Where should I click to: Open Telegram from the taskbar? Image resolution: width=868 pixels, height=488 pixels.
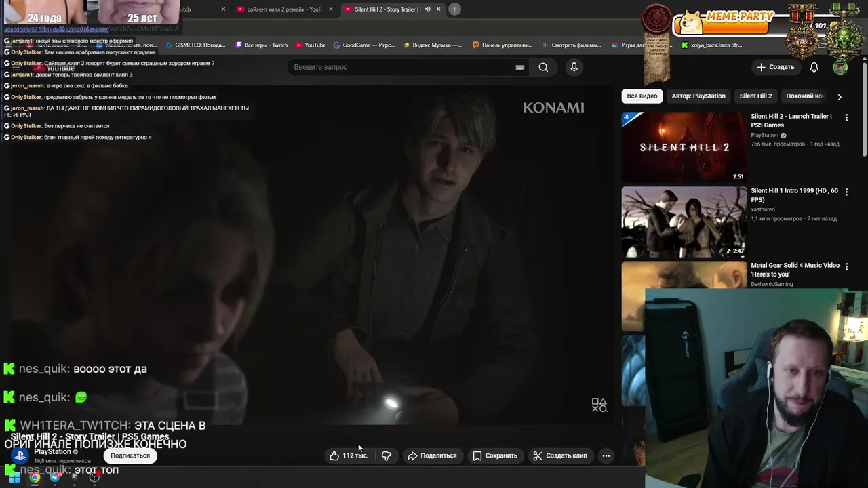(55, 477)
